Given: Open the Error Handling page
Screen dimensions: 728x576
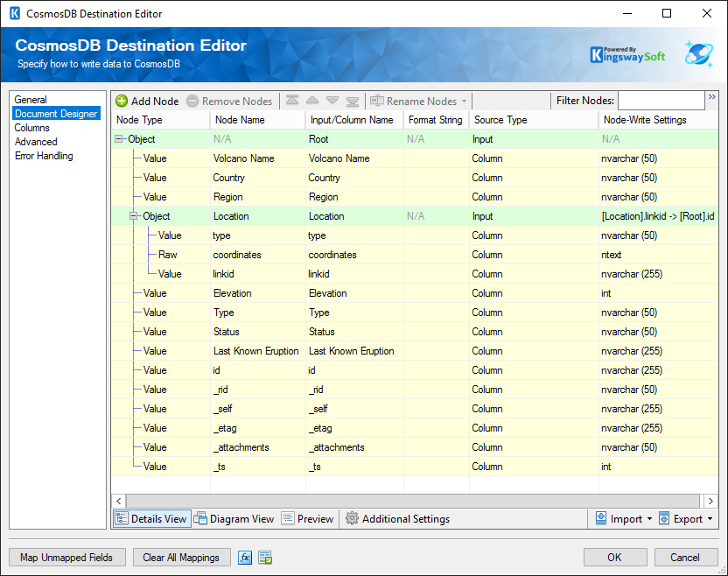Looking at the screenshot, I should (44, 156).
